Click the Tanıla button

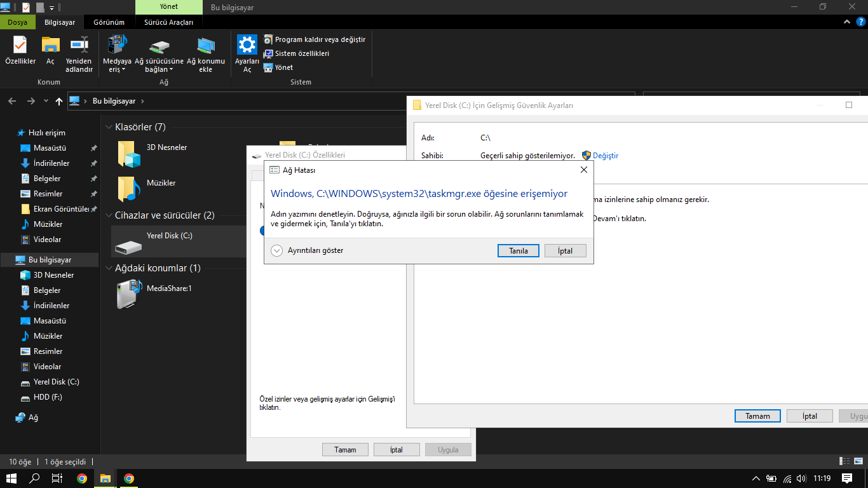519,251
